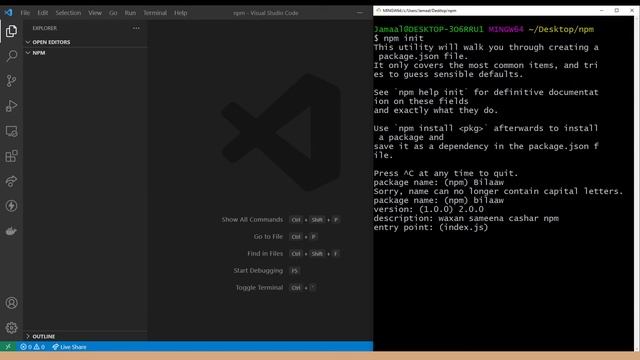Maximize the MINGW64 terminal window
Screen dimensions: 640x360
[x=617, y=11]
